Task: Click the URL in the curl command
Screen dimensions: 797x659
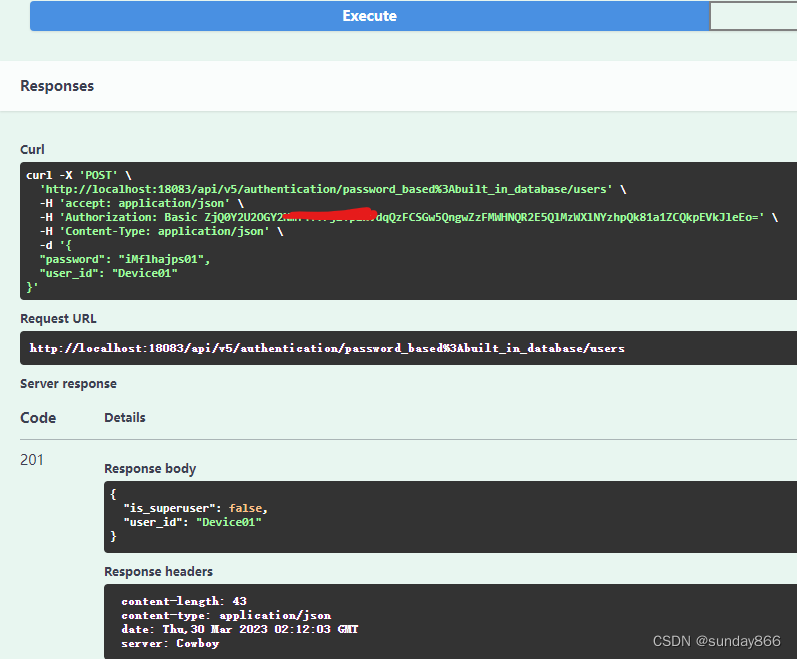Action: [x=326, y=190]
